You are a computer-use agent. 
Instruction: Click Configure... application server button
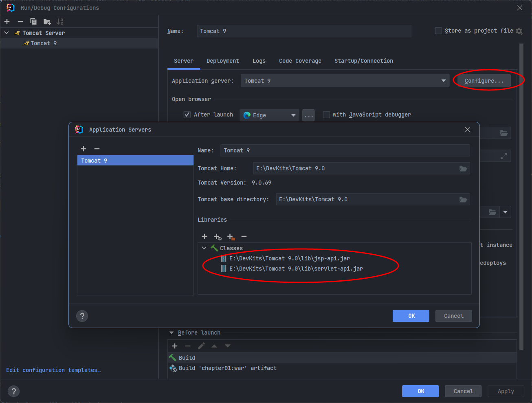tap(484, 81)
